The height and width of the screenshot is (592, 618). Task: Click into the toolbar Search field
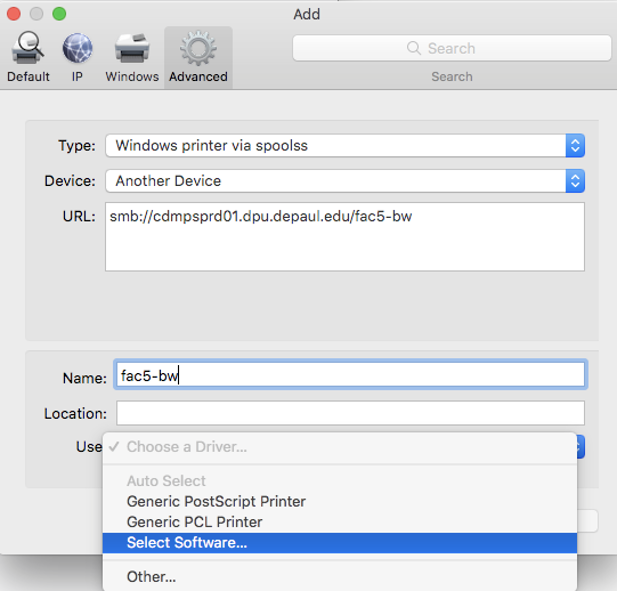pos(452,48)
